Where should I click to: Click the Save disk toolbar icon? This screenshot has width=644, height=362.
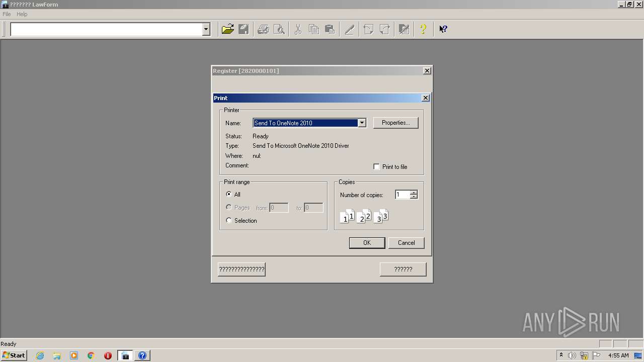coord(244,29)
